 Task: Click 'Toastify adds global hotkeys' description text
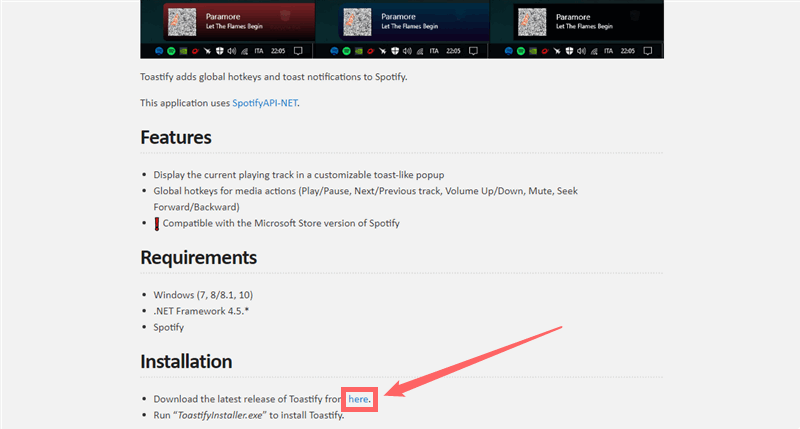tap(274, 77)
